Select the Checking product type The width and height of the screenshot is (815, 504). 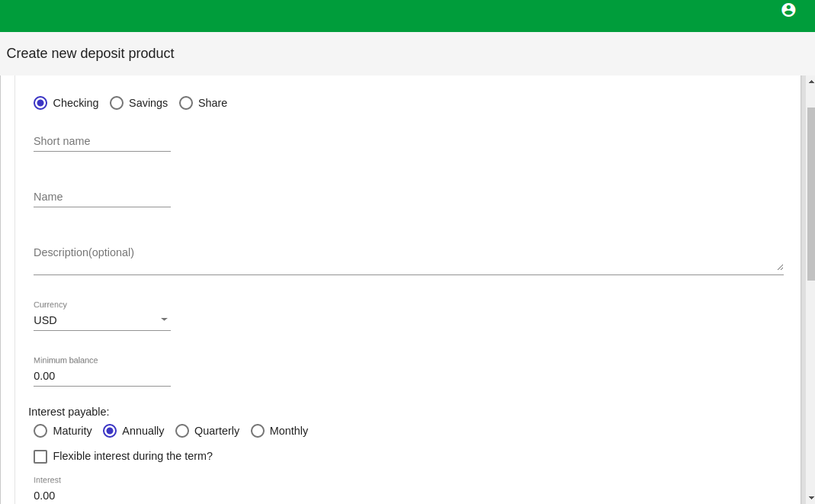[66, 103]
